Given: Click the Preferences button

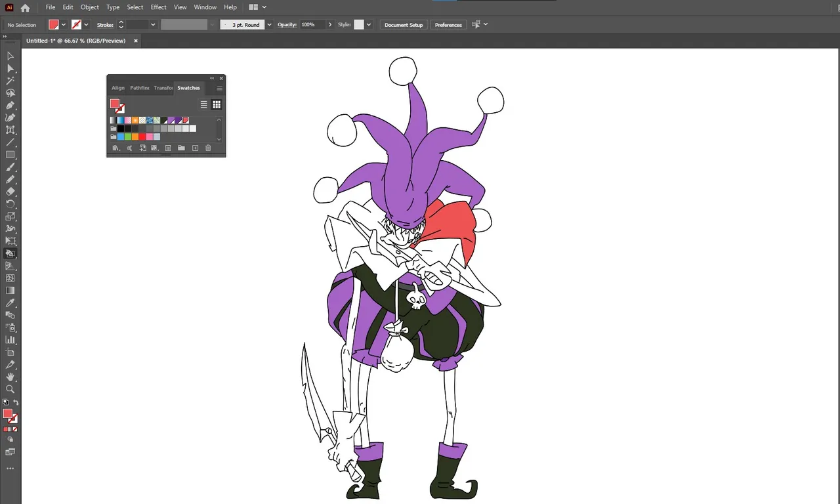Looking at the screenshot, I should (x=448, y=25).
